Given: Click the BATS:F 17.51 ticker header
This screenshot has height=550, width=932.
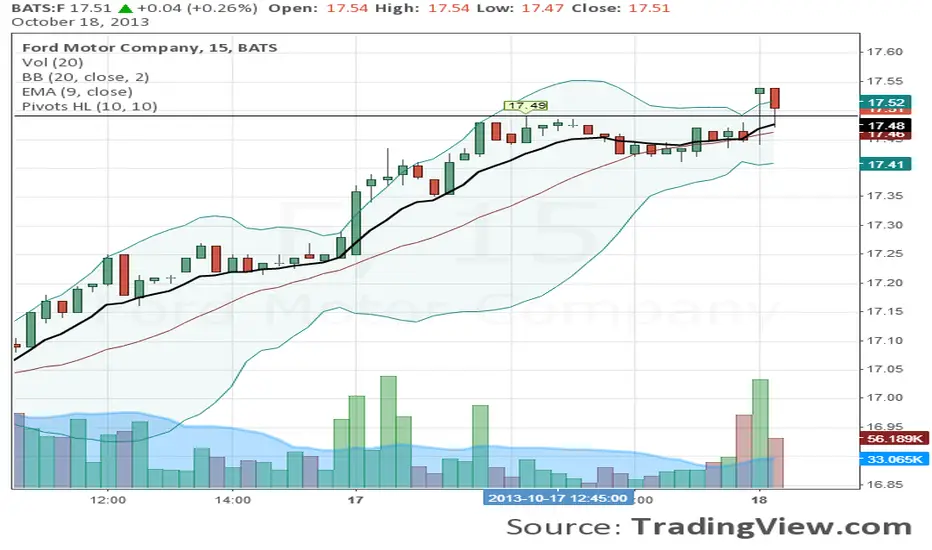Looking at the screenshot, I should [x=62, y=8].
